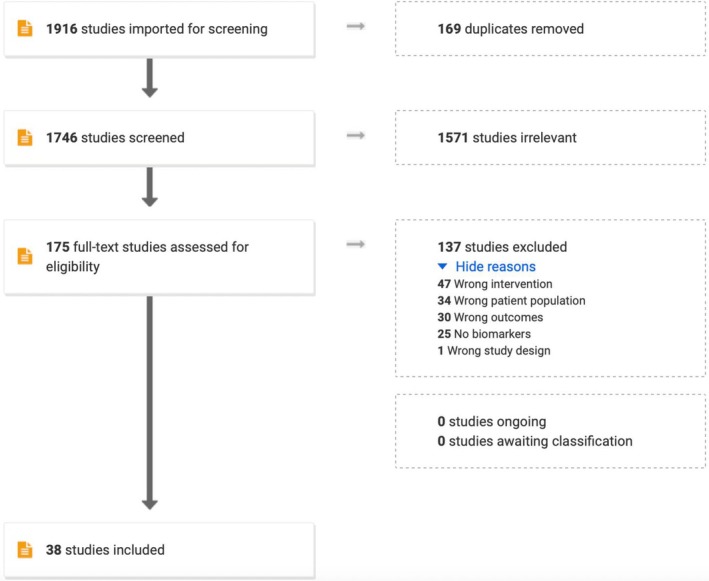709x581 pixels.
Task: Click the Hide reasons link
Action: coord(495,266)
